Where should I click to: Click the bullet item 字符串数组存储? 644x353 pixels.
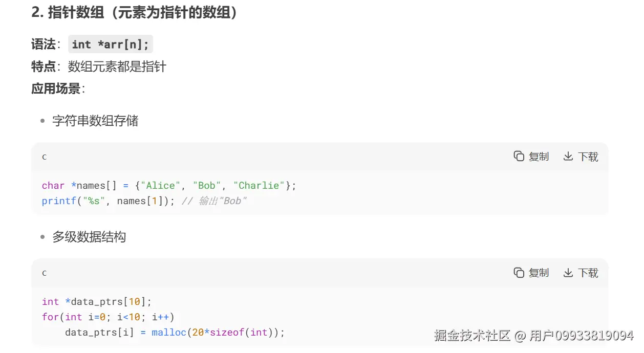pos(95,121)
